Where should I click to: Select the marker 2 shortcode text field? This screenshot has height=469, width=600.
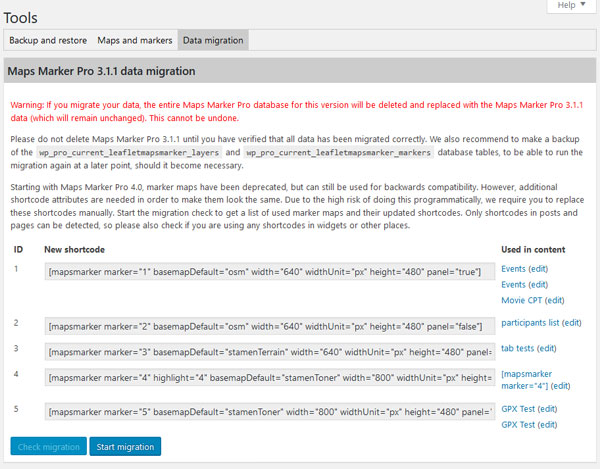tap(269, 324)
